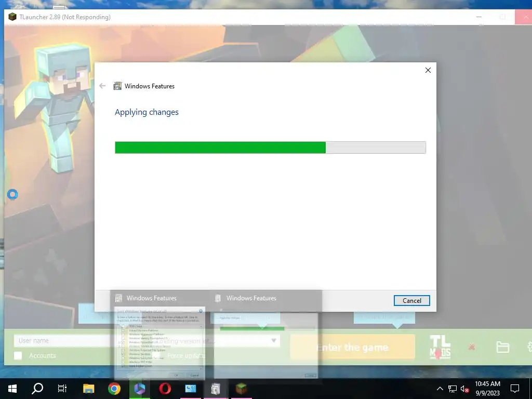532x399 pixels.
Task: Open the notification action center
Action: coord(515,389)
